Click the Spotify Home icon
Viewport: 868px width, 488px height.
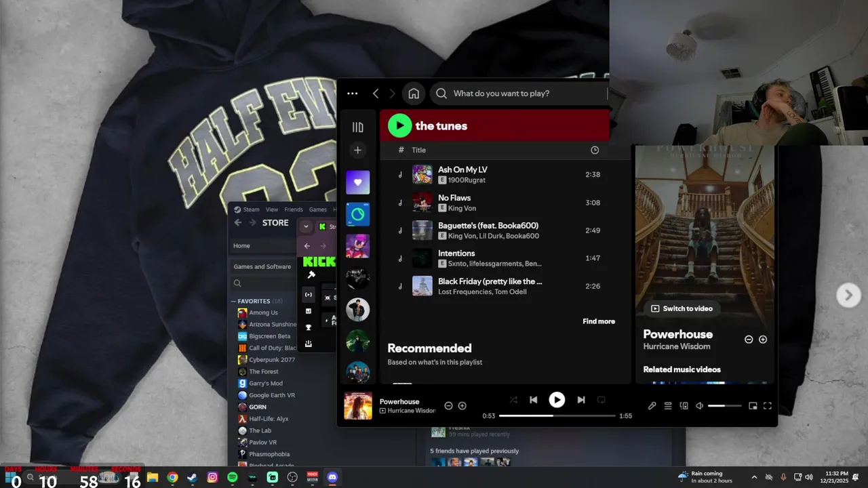point(414,94)
